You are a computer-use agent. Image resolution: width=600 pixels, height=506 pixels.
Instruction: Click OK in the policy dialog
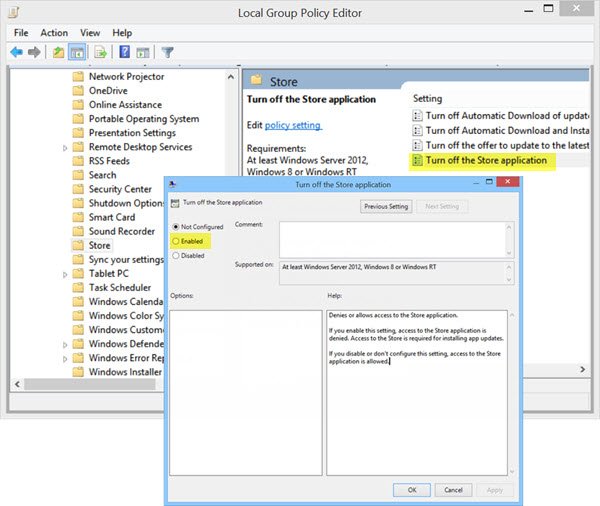click(412, 490)
